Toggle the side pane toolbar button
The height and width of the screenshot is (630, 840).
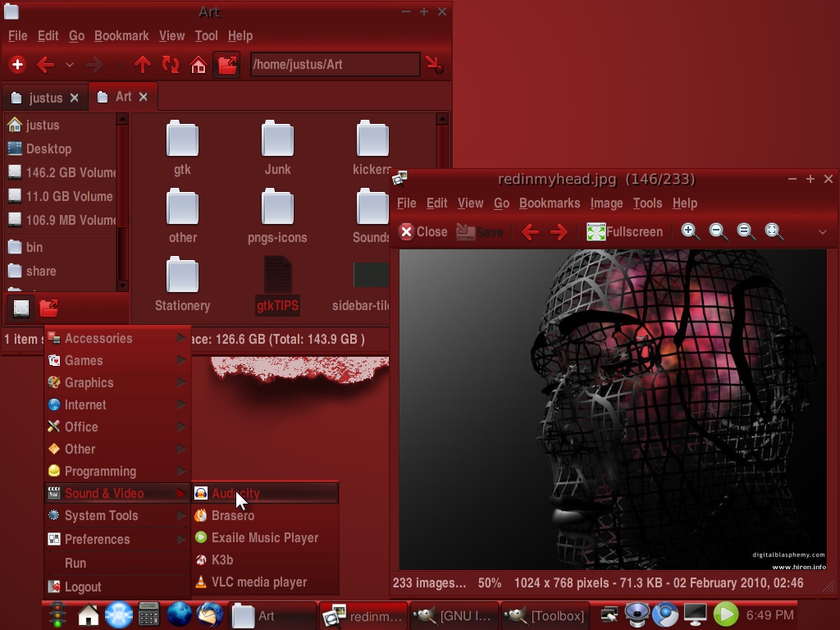226,65
